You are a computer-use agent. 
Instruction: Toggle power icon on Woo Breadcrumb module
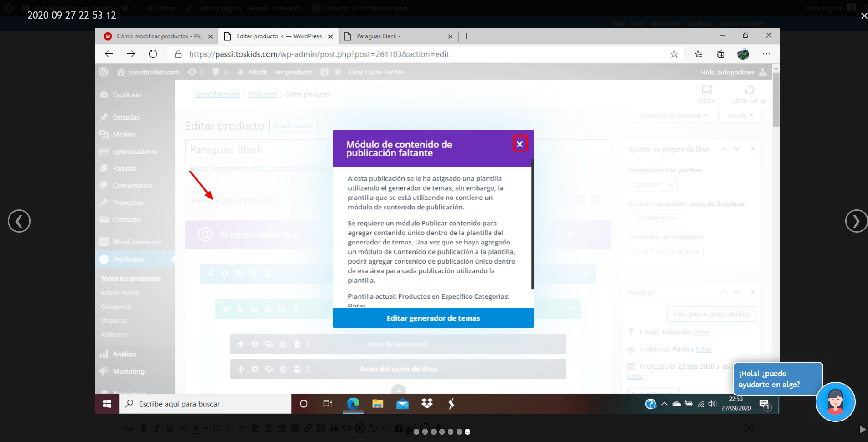pyautogui.click(x=283, y=344)
